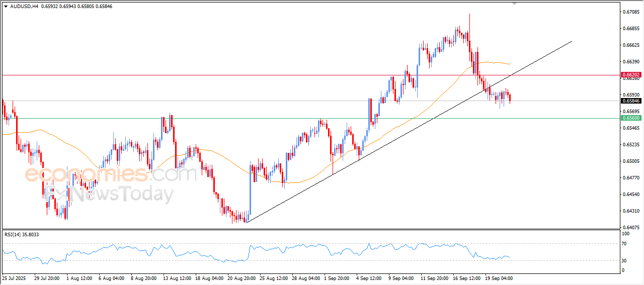Click the 0.64540 price axis value
The image size is (644, 285).
pyautogui.click(x=631, y=194)
